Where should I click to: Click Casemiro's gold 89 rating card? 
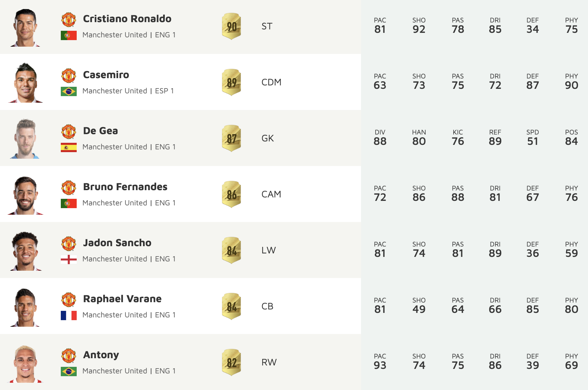(x=231, y=82)
